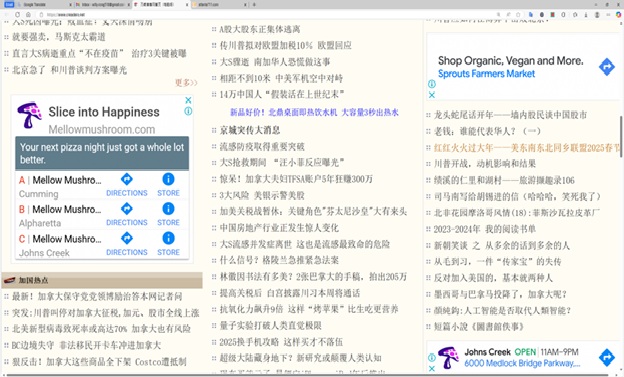Screen dimensions: 624x377
Task: Open a new browser tab
Action: (x=254, y=5)
